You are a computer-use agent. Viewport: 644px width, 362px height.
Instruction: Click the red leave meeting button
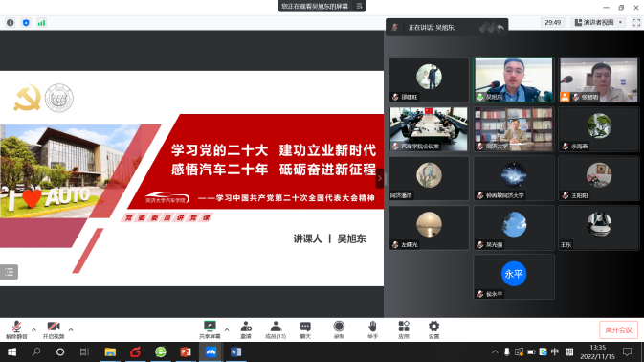point(618,330)
